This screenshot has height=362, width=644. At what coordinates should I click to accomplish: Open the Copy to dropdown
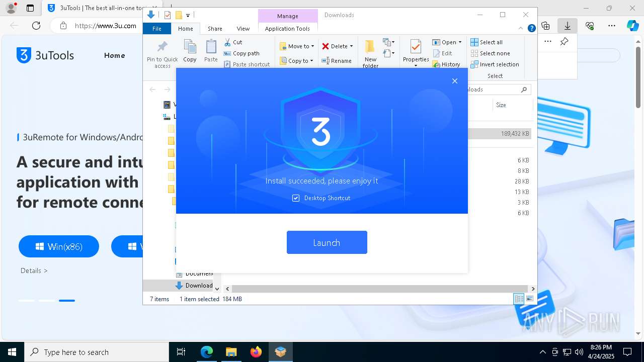click(x=296, y=61)
